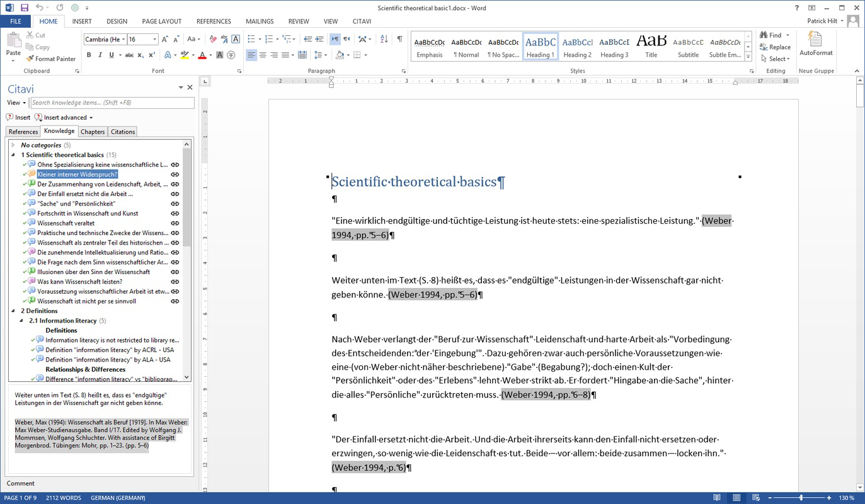Click the Format Painter brush icon
Image resolution: width=865 pixels, height=504 pixels.
coord(30,59)
